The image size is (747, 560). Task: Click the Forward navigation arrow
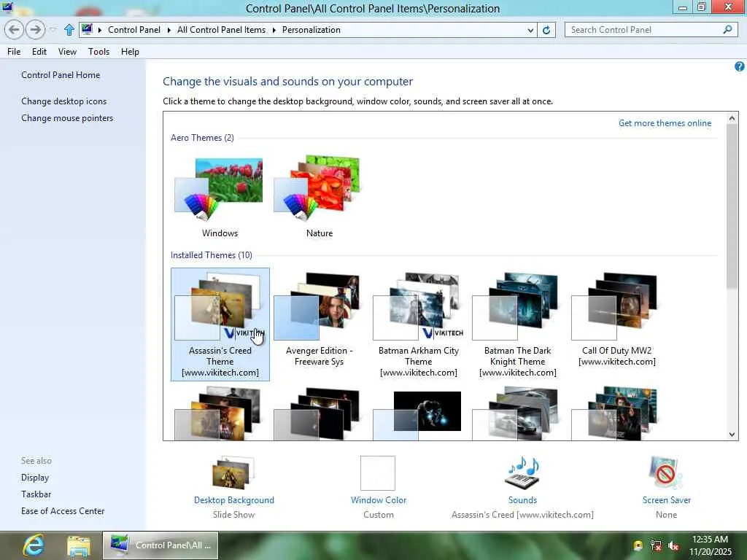(x=35, y=30)
